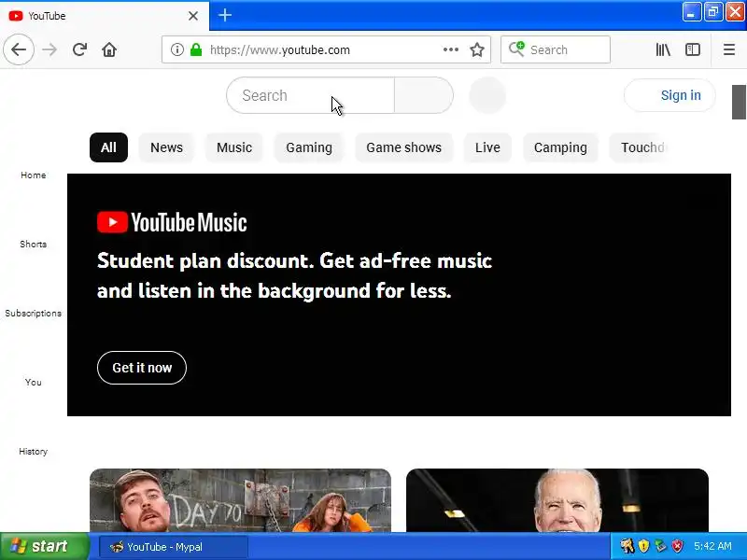Open the video thumbnail with white-haired man
This screenshot has width=747, height=560.
557,500
